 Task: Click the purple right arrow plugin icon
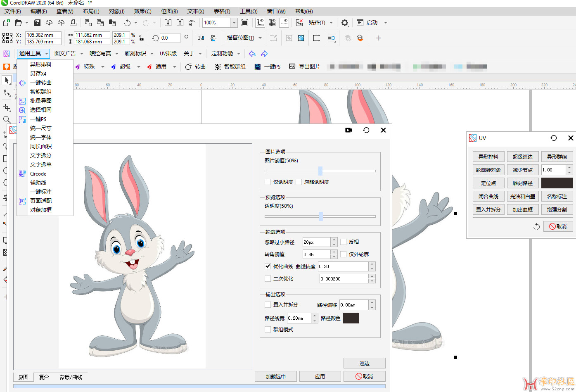(264, 54)
